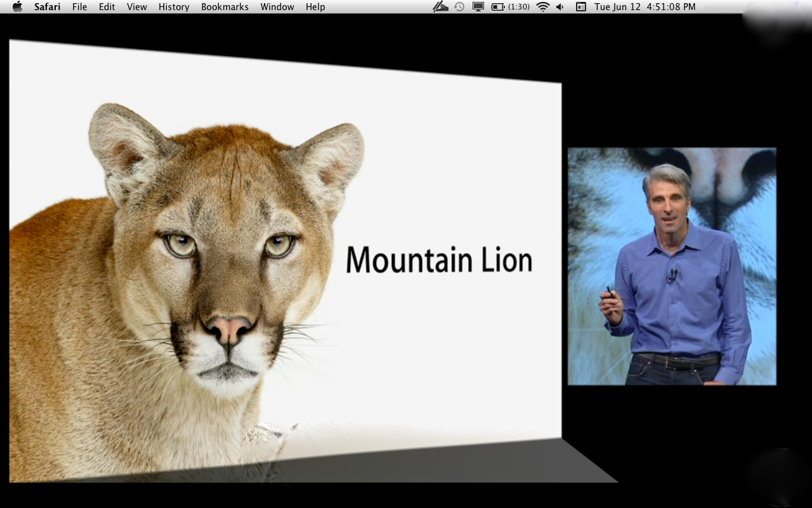
Task: Click the 'Mountain Lion' title text
Action: click(x=439, y=259)
